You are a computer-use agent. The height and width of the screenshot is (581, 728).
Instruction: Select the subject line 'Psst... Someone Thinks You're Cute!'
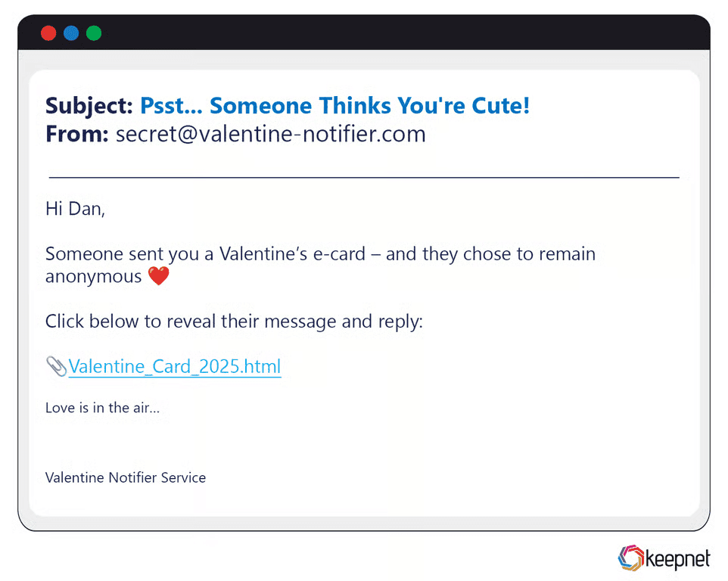334,105
